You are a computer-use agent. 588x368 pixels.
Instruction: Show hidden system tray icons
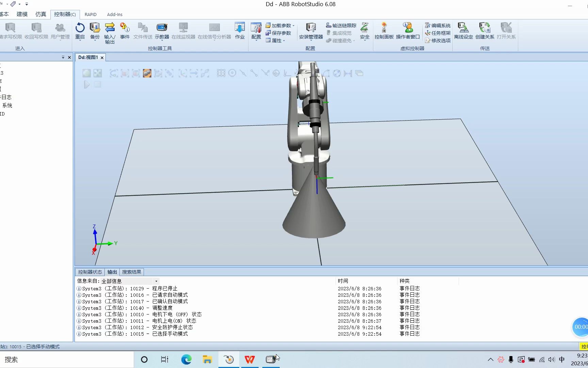click(x=490, y=359)
